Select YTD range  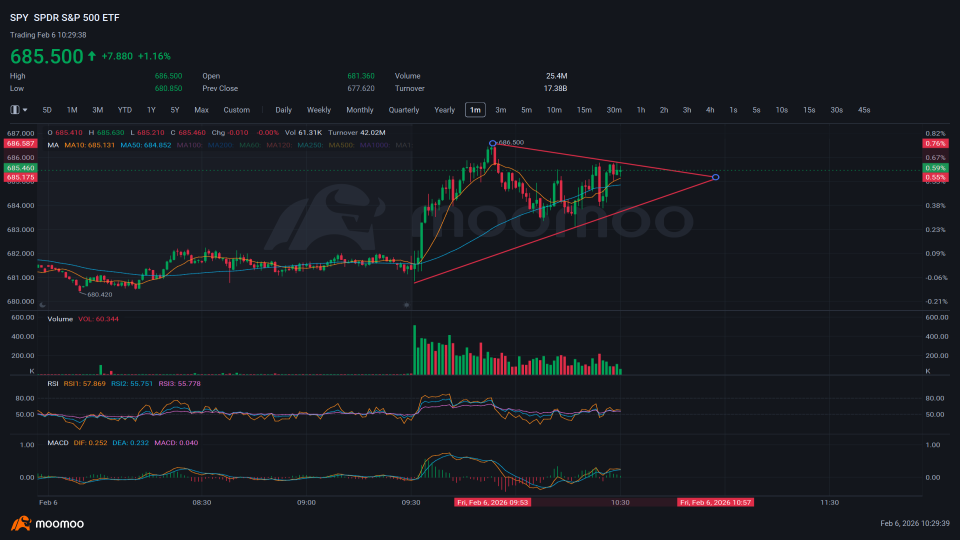click(125, 110)
